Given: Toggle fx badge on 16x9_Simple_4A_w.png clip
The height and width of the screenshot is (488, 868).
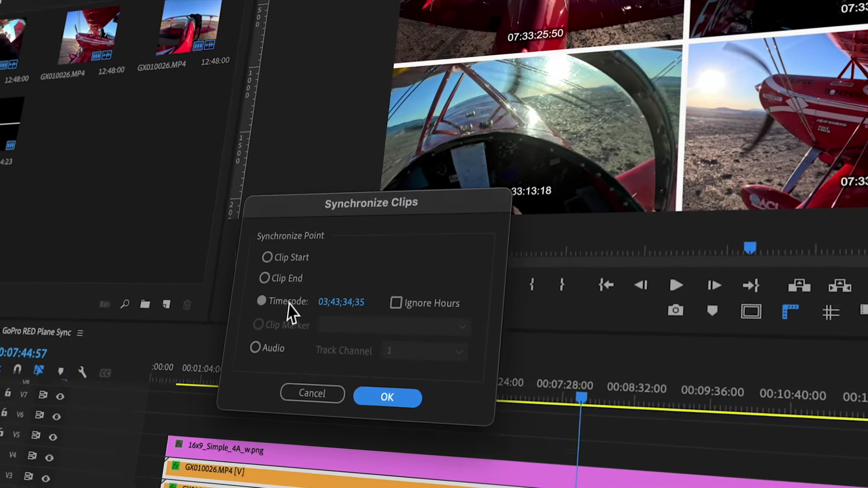Looking at the screenshot, I should (x=179, y=443).
